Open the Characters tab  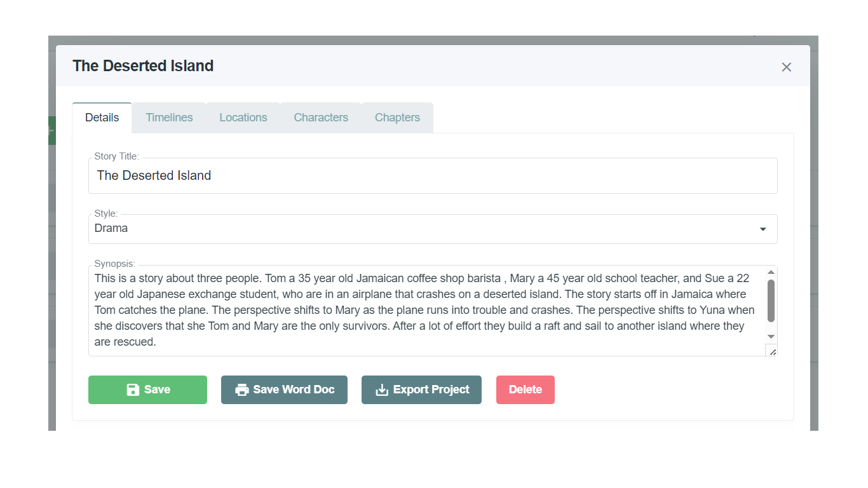pos(321,118)
